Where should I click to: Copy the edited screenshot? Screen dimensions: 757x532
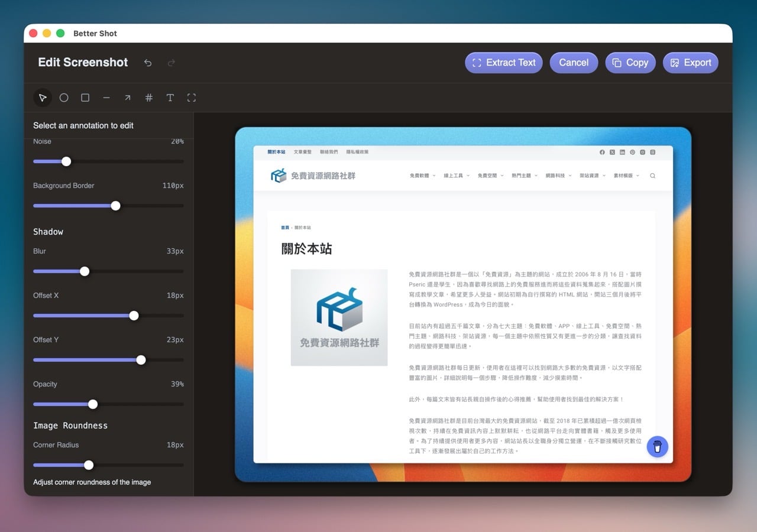click(630, 63)
